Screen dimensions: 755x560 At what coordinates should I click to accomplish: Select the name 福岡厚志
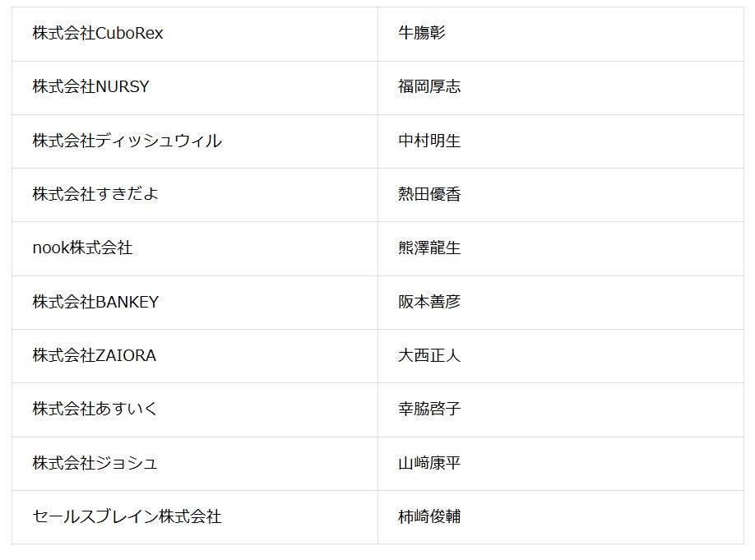click(x=429, y=86)
